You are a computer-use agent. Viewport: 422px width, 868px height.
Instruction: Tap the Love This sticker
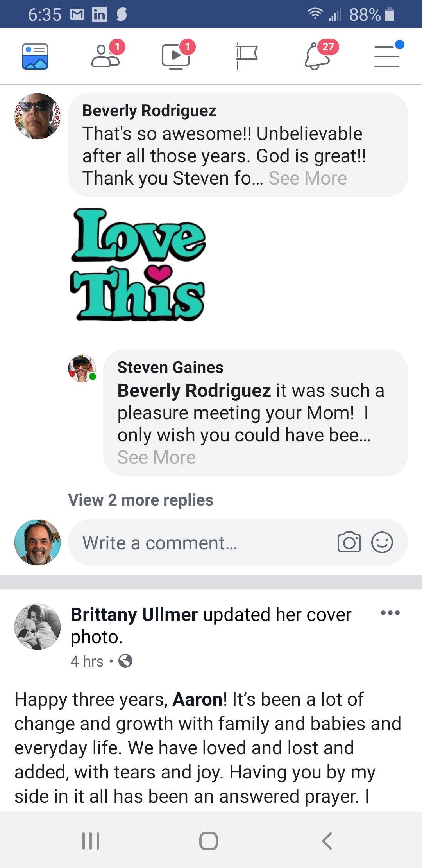pyautogui.click(x=138, y=265)
